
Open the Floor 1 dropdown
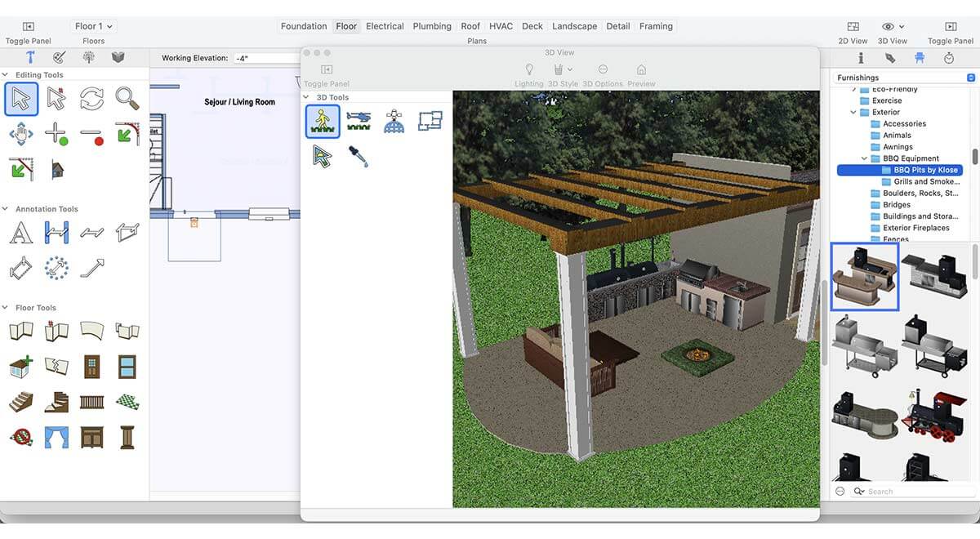(x=93, y=26)
